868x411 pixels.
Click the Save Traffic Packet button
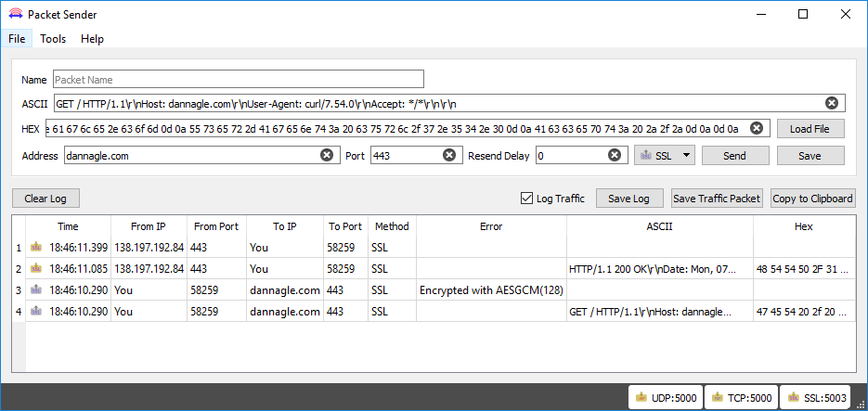pos(717,198)
